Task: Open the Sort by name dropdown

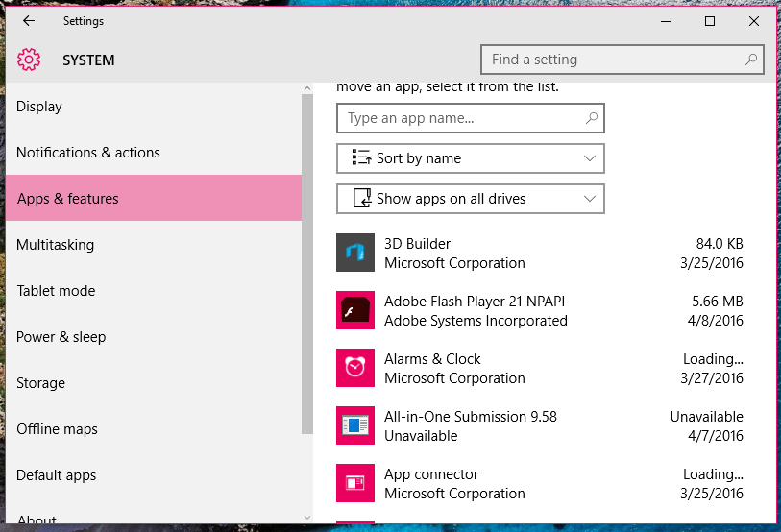Action: click(x=471, y=158)
